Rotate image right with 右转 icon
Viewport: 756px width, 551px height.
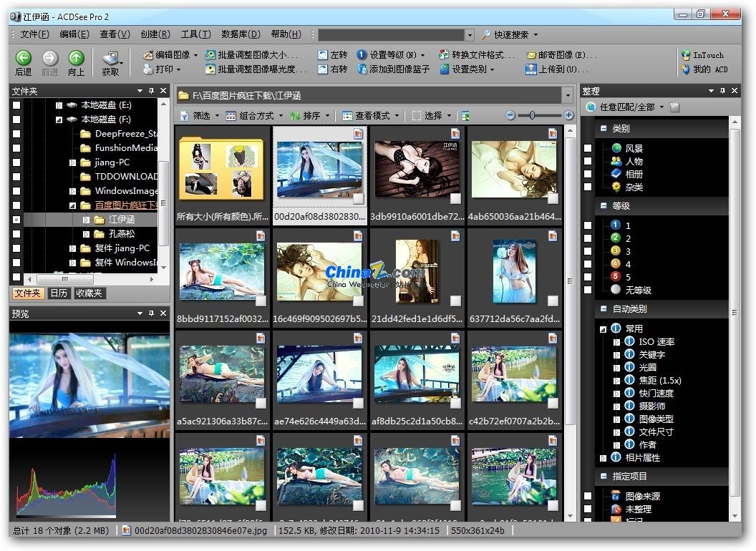pyautogui.click(x=323, y=69)
